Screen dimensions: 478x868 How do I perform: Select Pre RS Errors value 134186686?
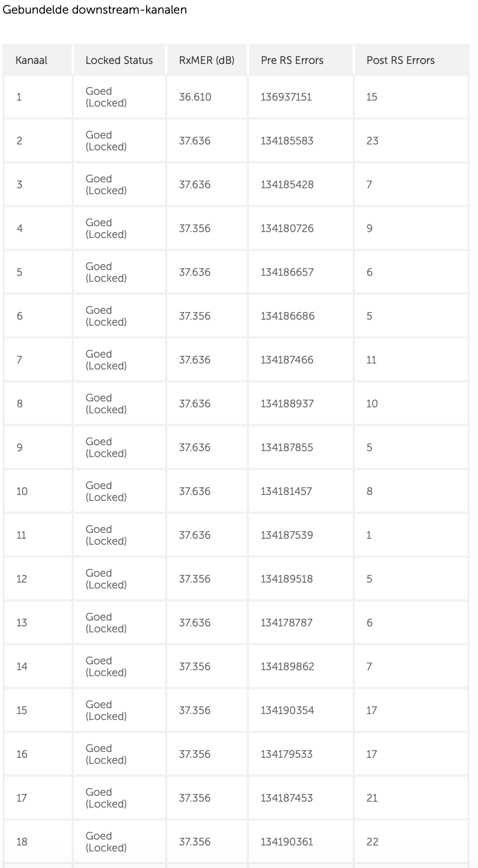tap(288, 316)
